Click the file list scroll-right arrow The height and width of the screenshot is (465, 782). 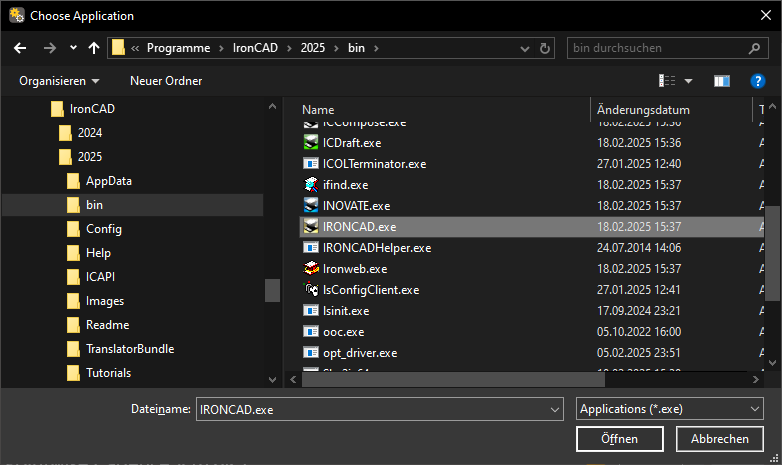756,379
